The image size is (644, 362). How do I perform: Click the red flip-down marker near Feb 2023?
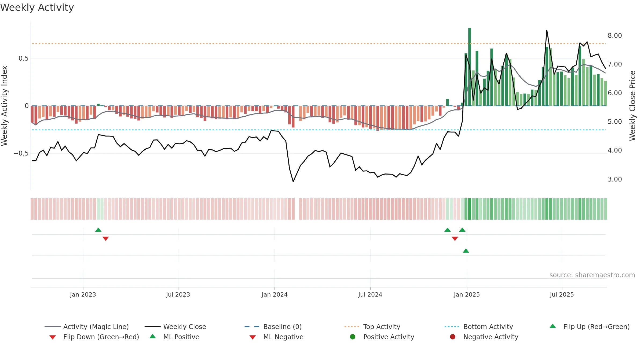[106, 239]
